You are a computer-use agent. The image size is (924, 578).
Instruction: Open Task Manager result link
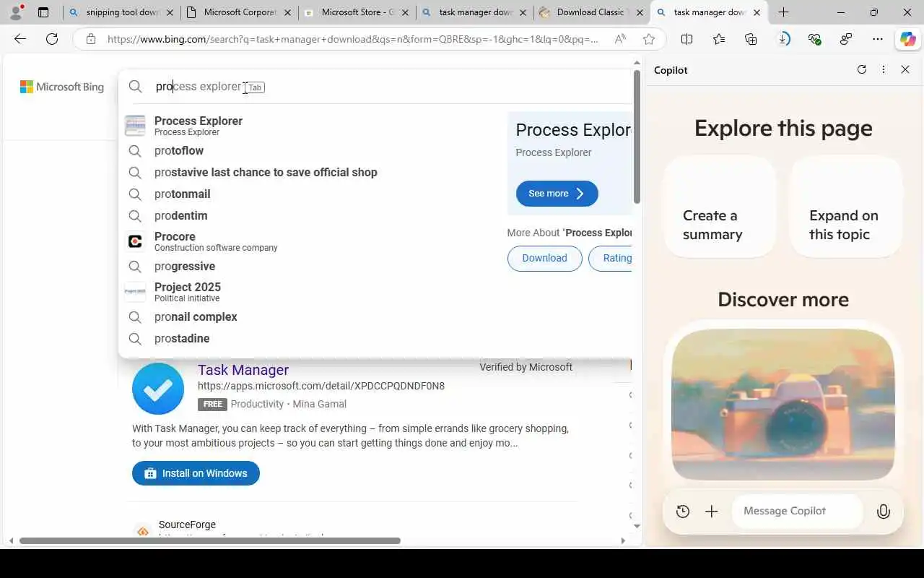pyautogui.click(x=243, y=370)
